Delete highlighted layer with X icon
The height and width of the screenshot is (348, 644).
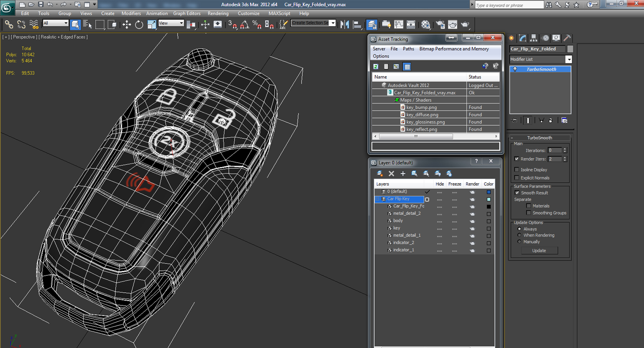[x=391, y=174]
